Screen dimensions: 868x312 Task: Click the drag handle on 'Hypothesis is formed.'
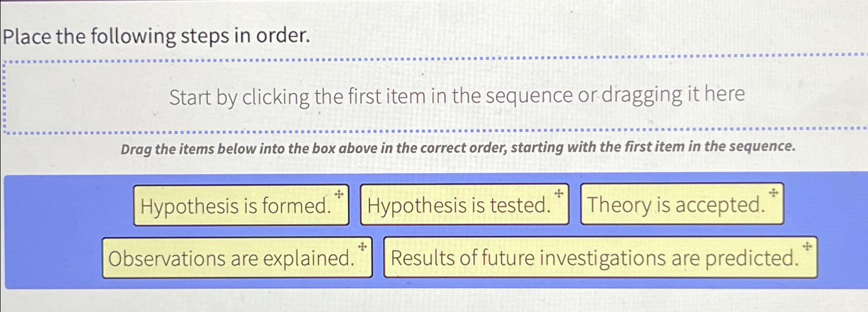pos(340,195)
